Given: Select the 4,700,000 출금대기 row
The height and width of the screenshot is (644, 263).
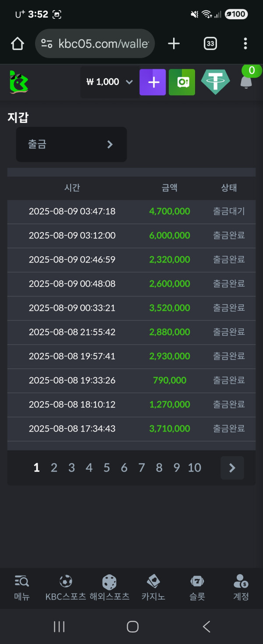Looking at the screenshot, I should click(131, 212).
